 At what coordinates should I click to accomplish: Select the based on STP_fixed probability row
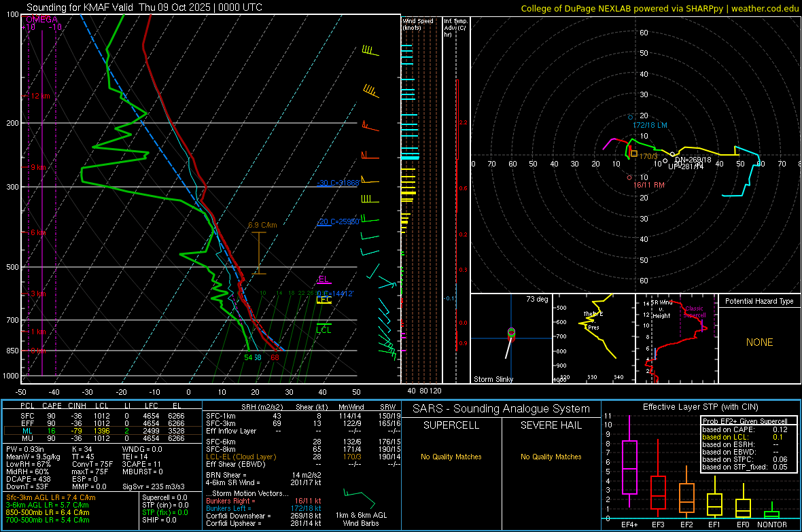(745, 467)
